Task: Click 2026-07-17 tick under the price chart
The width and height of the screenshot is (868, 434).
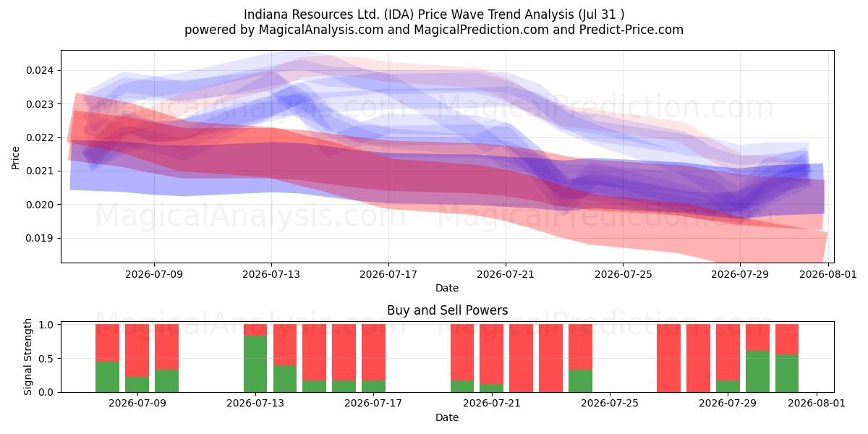Action: coord(388,274)
